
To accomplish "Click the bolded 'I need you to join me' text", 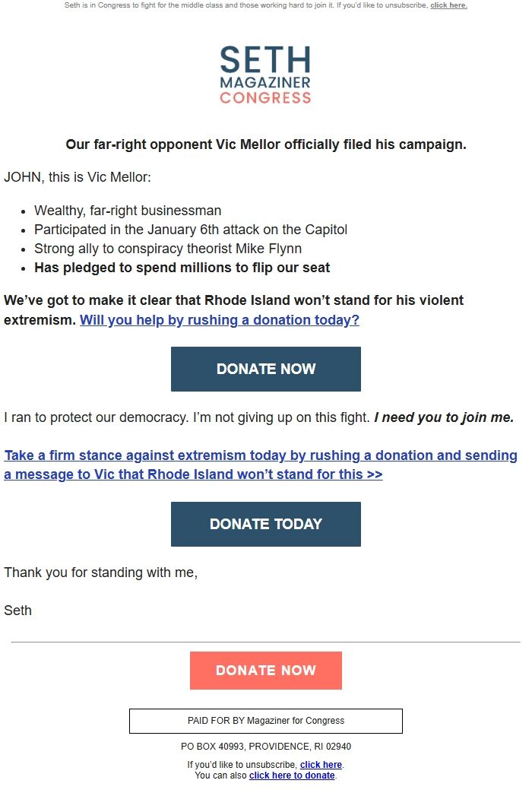I will 444,417.
